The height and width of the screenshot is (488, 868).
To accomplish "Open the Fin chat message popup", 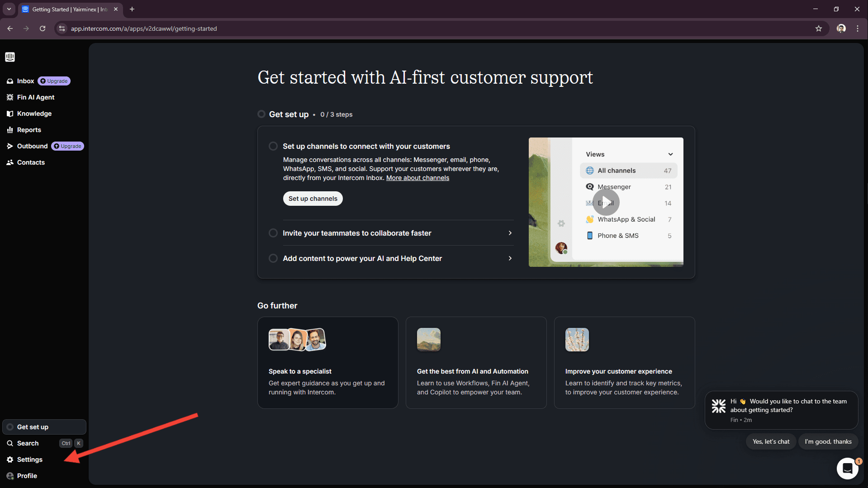I will [781, 410].
